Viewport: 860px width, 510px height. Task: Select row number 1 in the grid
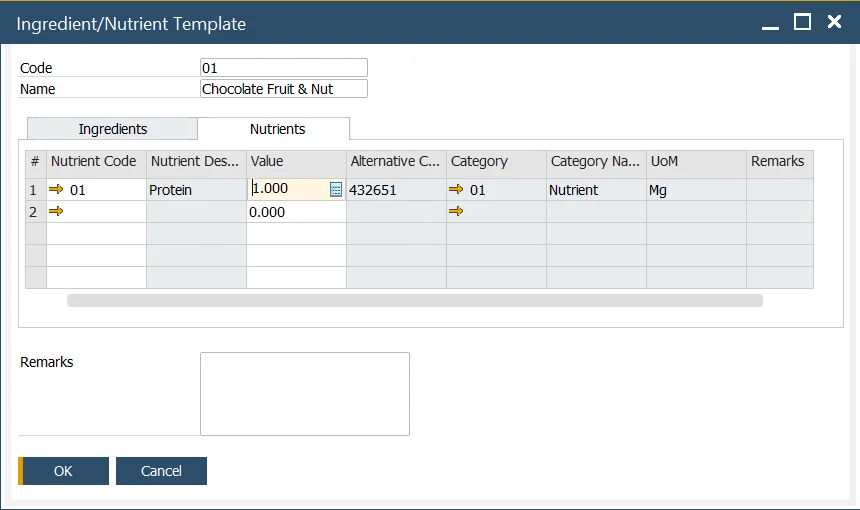tap(34, 190)
